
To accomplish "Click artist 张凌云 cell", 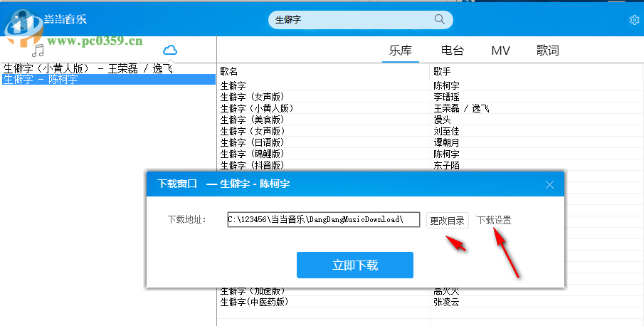I will pyautogui.click(x=446, y=303).
